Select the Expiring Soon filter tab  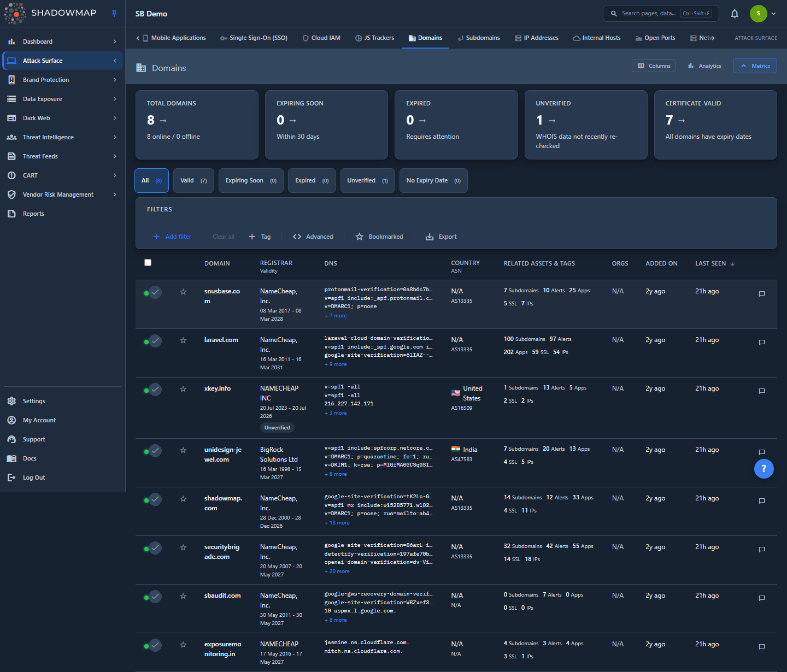251,181
